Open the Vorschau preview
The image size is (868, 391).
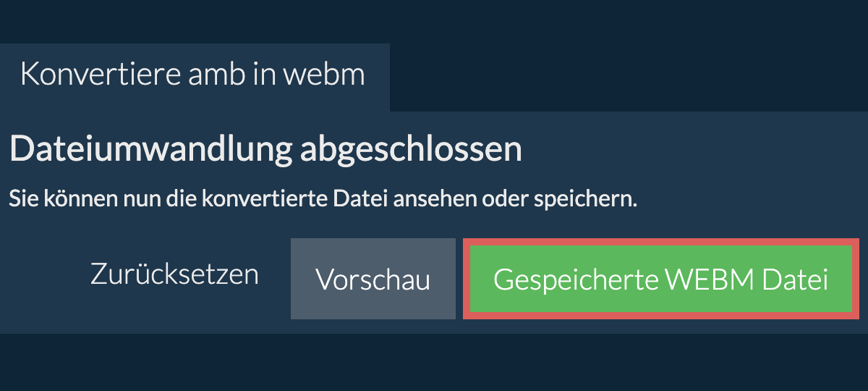click(373, 279)
